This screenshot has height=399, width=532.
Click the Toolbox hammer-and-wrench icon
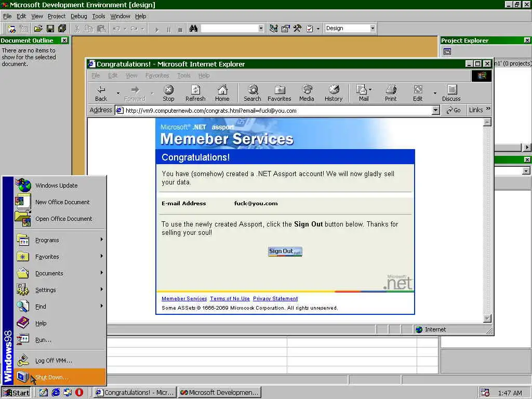pos(298,29)
